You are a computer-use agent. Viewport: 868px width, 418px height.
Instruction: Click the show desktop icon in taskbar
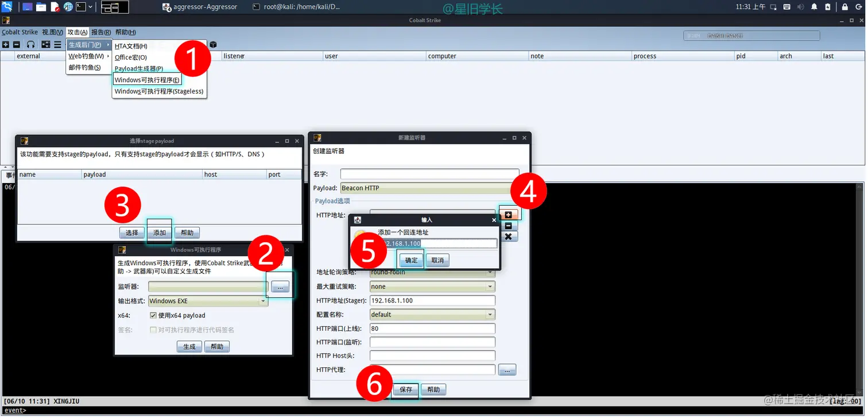(x=28, y=7)
